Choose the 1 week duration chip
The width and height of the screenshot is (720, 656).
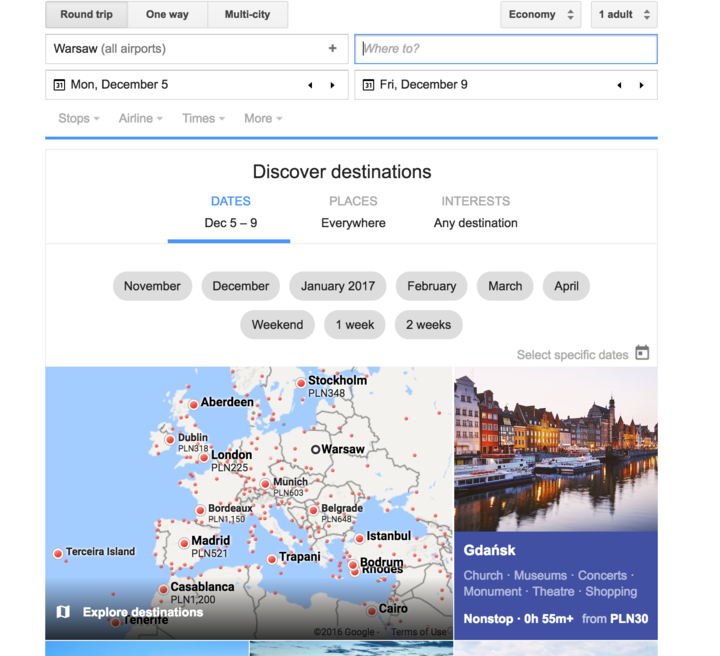coord(354,325)
